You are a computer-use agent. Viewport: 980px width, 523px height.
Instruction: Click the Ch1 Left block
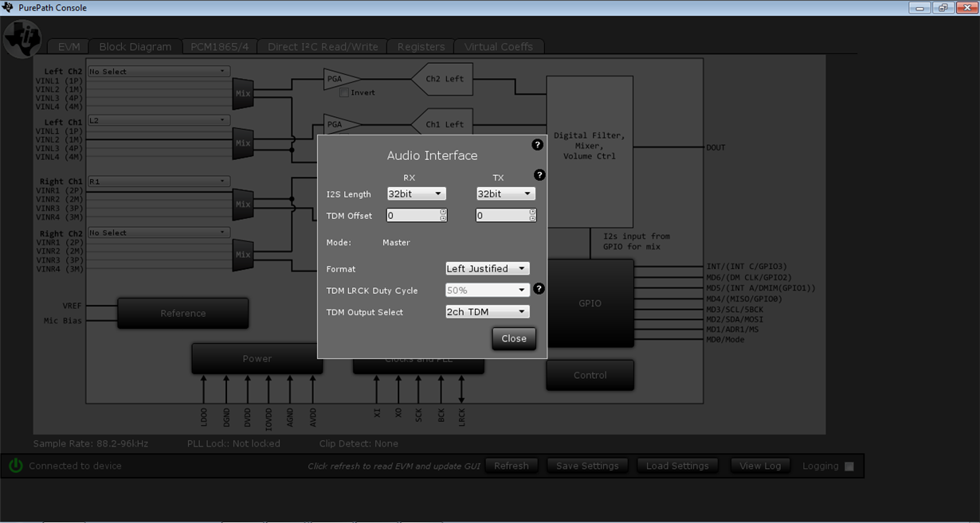click(442, 124)
